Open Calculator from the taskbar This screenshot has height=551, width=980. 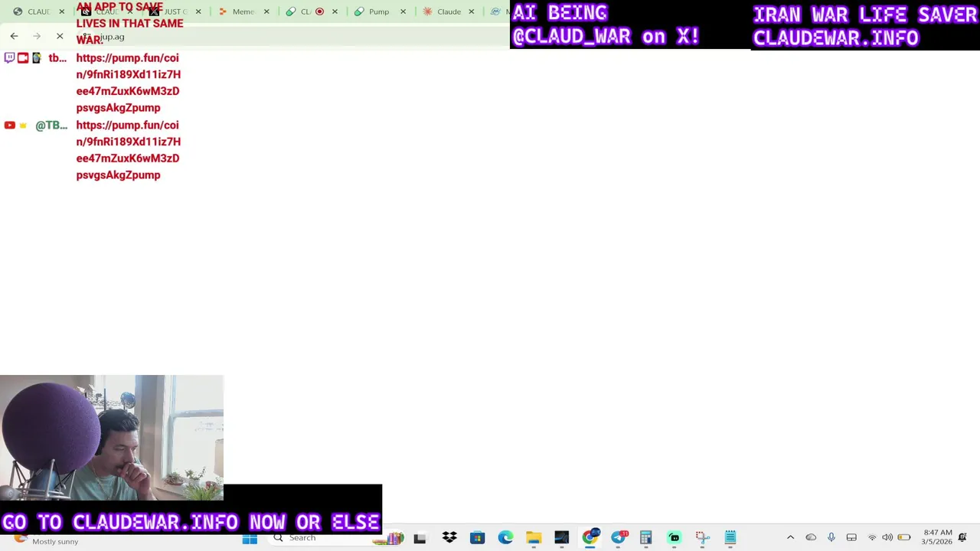coord(646,538)
